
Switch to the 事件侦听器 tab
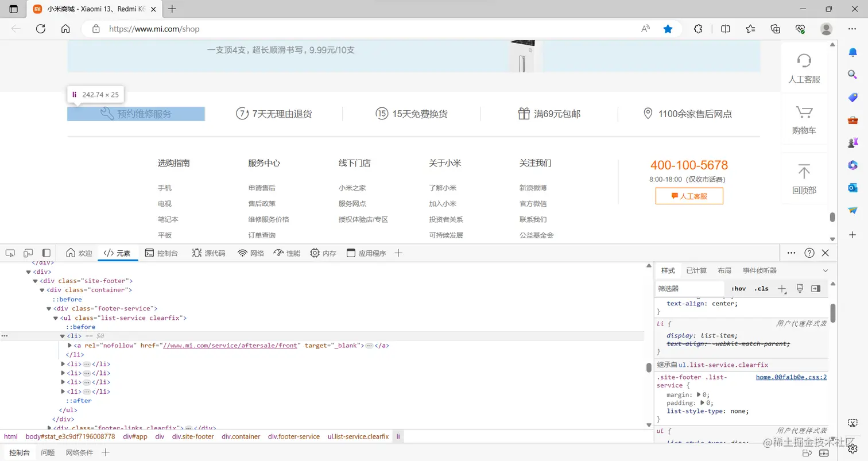pyautogui.click(x=759, y=270)
